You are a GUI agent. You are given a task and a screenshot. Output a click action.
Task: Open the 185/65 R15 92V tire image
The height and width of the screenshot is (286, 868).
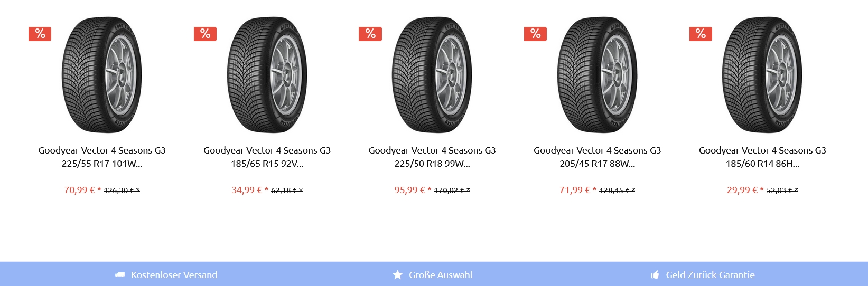(x=267, y=75)
